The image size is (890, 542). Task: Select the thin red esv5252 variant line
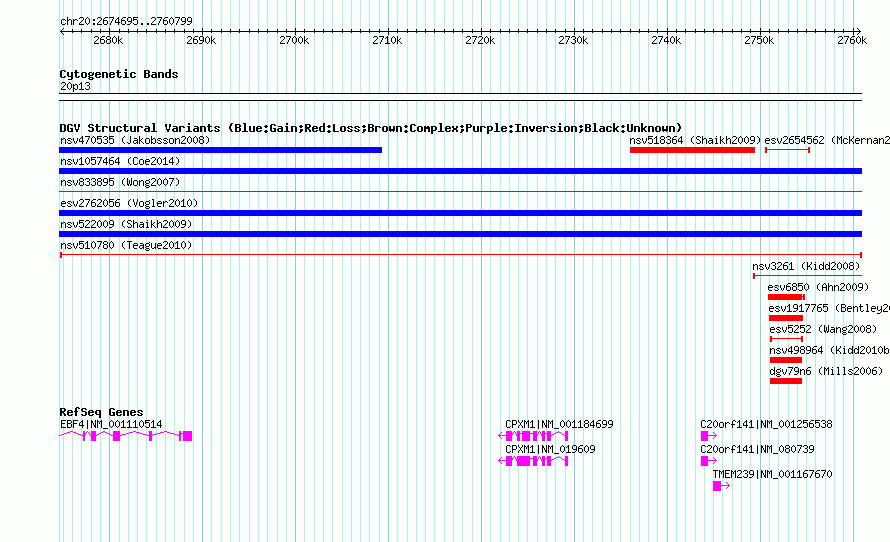[x=786, y=339]
